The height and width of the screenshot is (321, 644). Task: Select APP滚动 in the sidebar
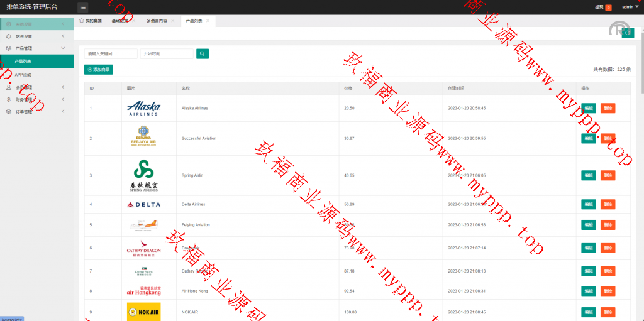23,75
